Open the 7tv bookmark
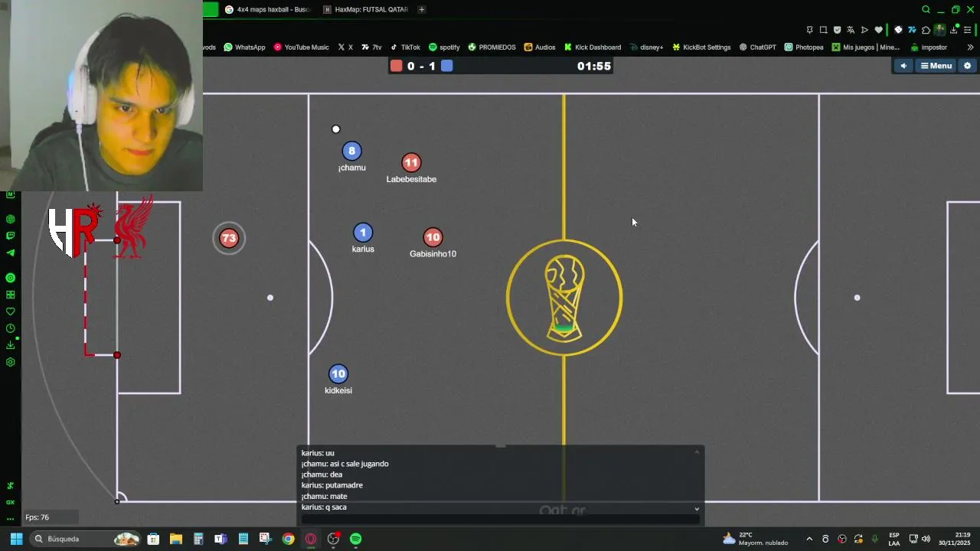This screenshot has width=980, height=551. (371, 47)
